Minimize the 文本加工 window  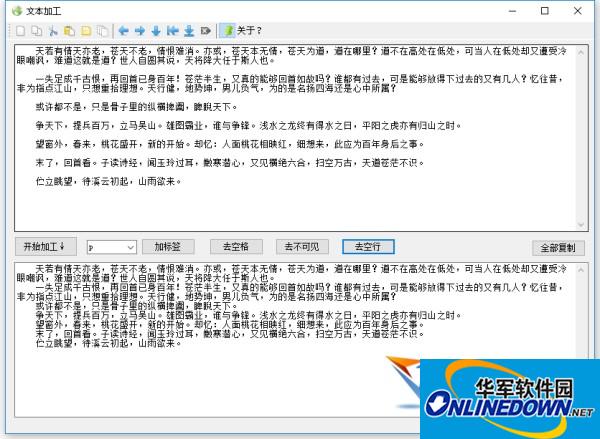[x=512, y=11]
